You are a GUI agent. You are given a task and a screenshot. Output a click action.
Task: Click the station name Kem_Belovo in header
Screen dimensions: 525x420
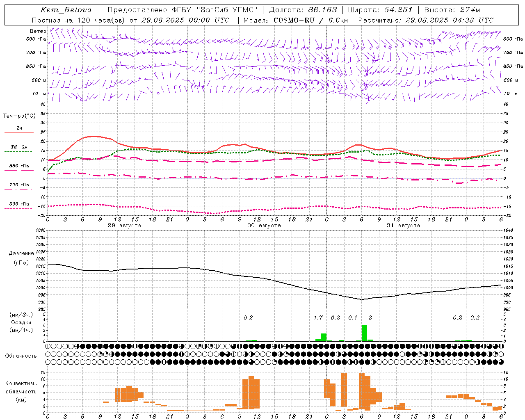(66, 10)
